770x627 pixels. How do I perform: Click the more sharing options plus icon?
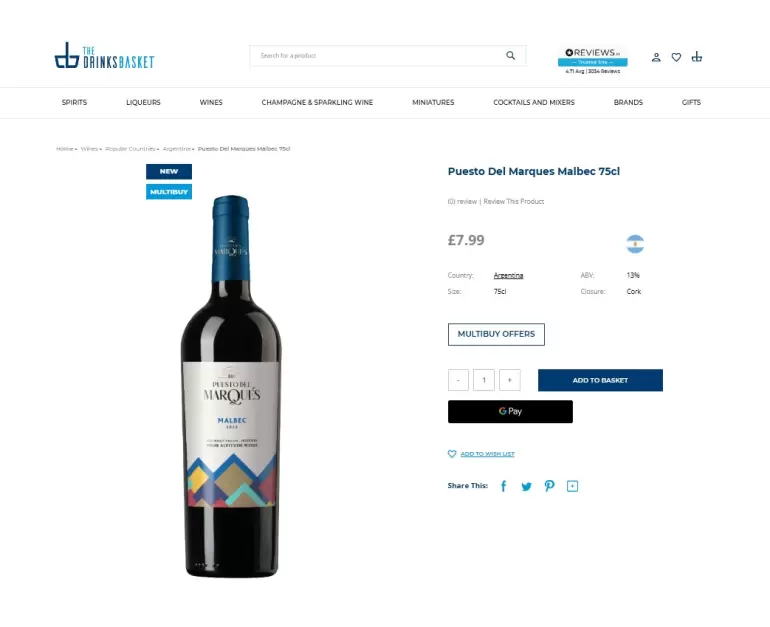[x=573, y=486]
